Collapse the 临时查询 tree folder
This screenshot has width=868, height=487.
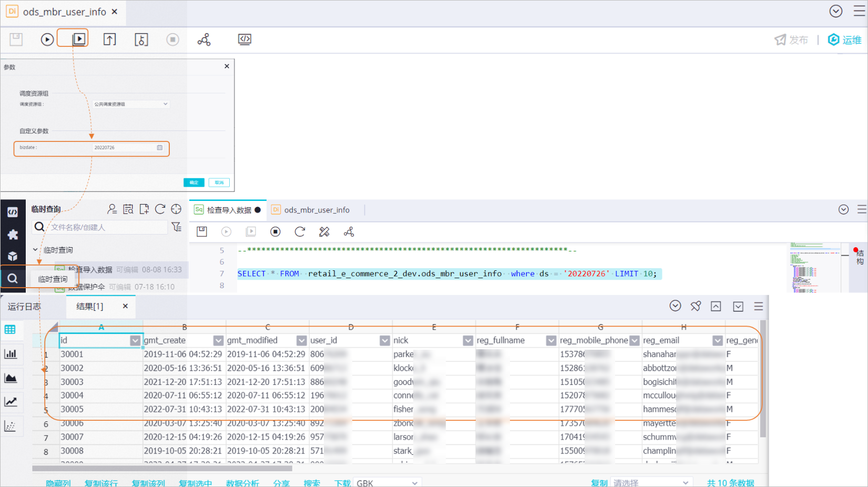pyautogui.click(x=35, y=250)
